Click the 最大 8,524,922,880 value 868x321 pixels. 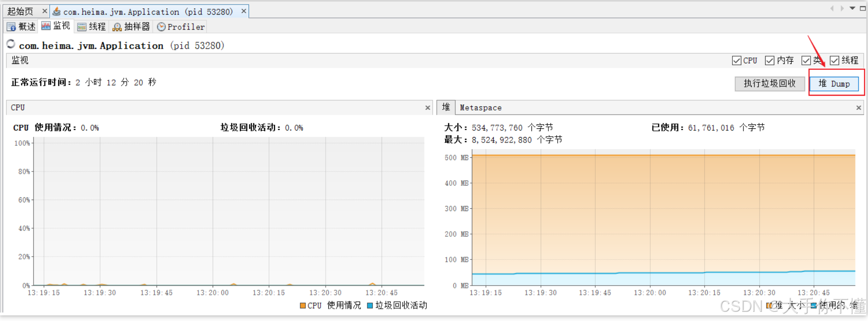click(x=503, y=140)
